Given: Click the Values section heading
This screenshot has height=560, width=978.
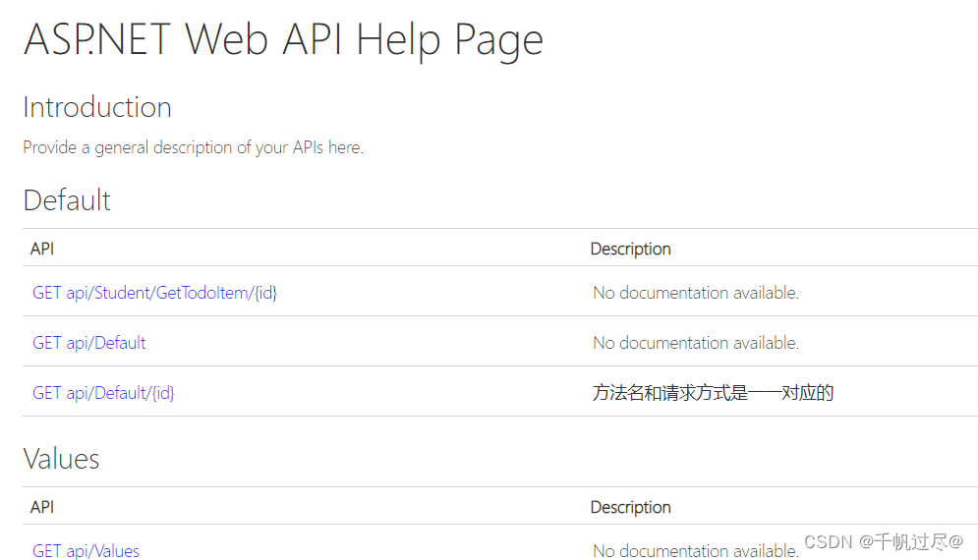Looking at the screenshot, I should click(x=61, y=459).
